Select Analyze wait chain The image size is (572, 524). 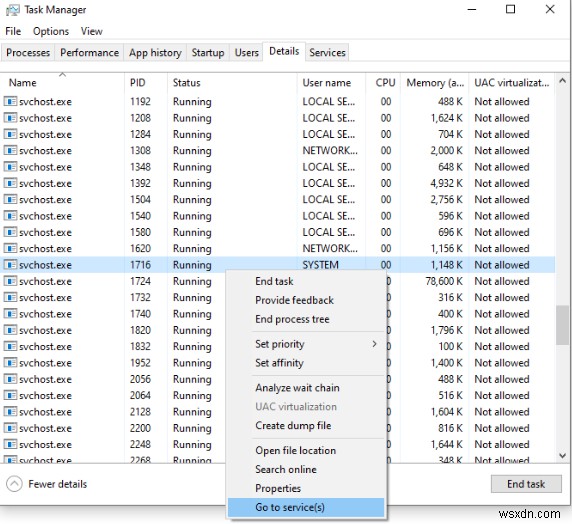[x=306, y=388]
